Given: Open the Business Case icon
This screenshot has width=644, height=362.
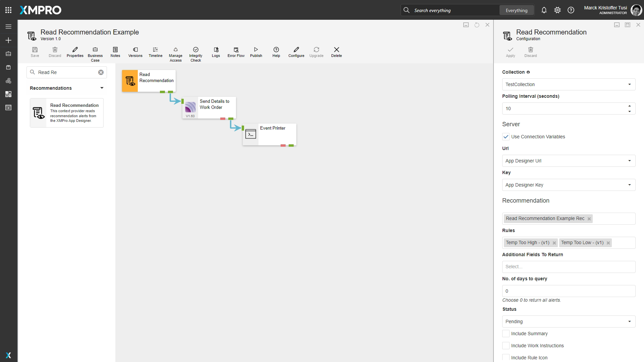Looking at the screenshot, I should pos(95,50).
